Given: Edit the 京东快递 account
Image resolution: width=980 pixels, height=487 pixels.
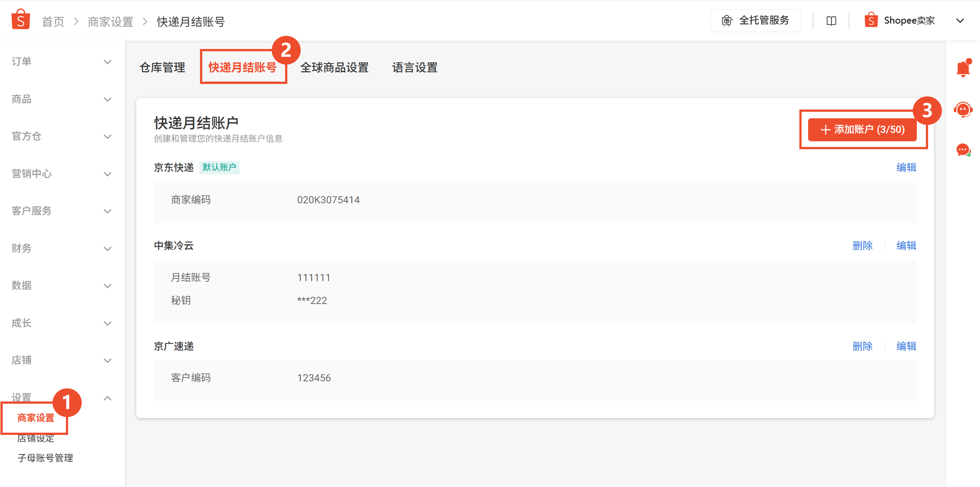Looking at the screenshot, I should pyautogui.click(x=906, y=167).
